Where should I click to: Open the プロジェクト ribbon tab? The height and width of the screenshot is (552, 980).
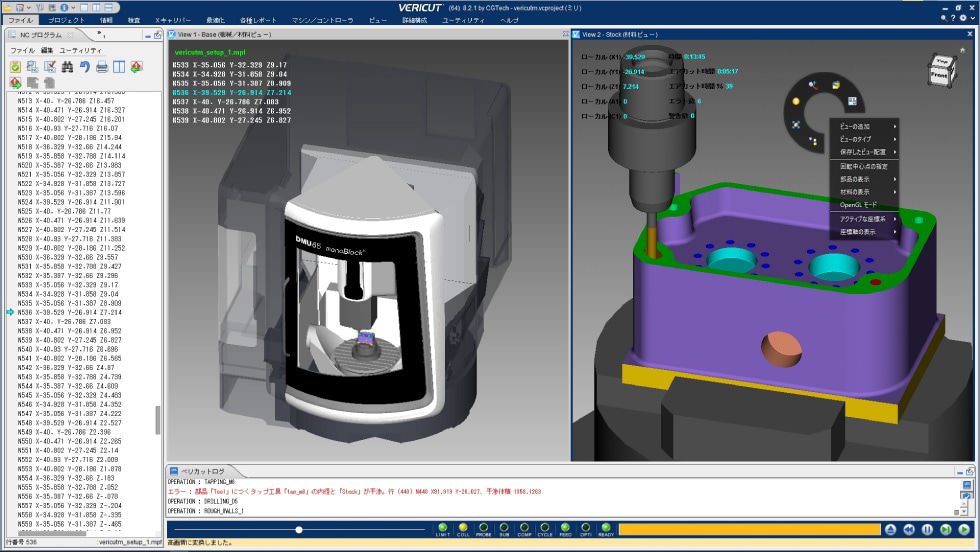coord(66,19)
